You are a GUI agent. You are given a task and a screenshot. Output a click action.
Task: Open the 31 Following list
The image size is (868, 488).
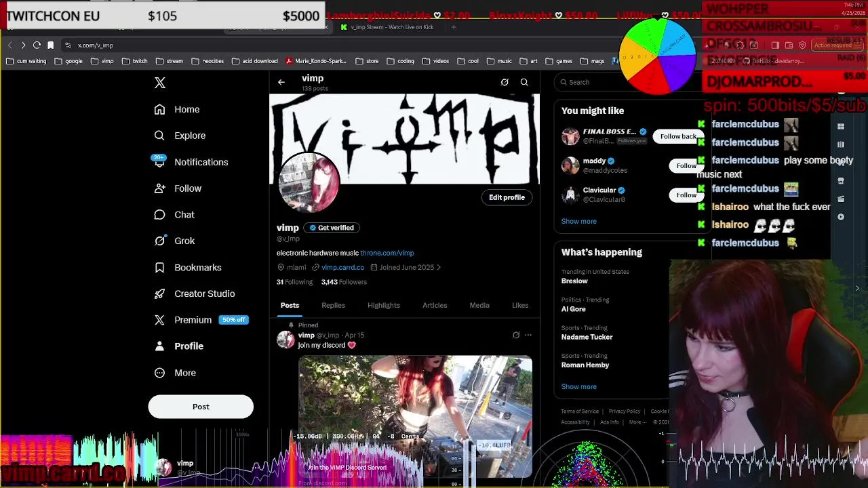[x=294, y=282]
